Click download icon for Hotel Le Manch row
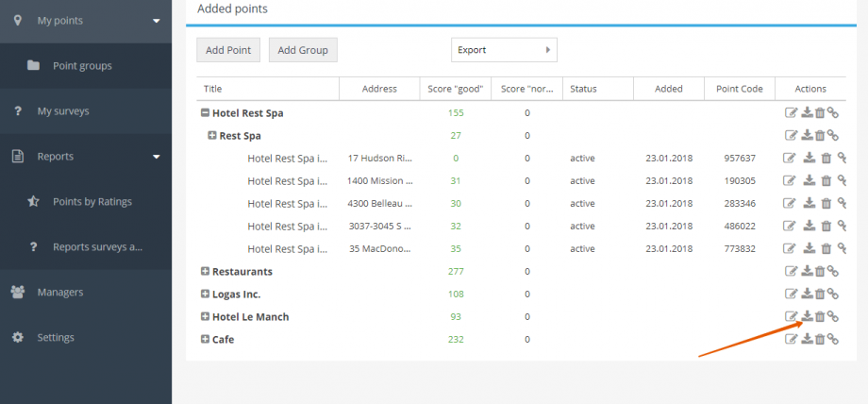This screenshot has height=404, width=868. [x=807, y=316]
